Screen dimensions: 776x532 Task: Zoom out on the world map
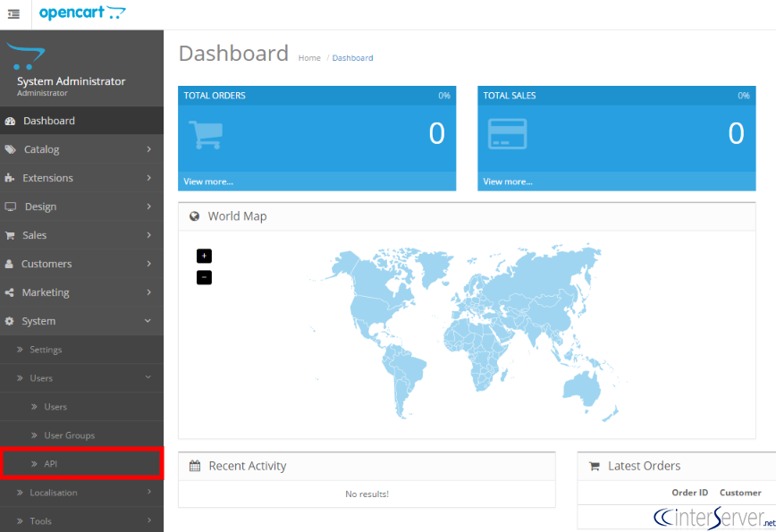(x=204, y=278)
